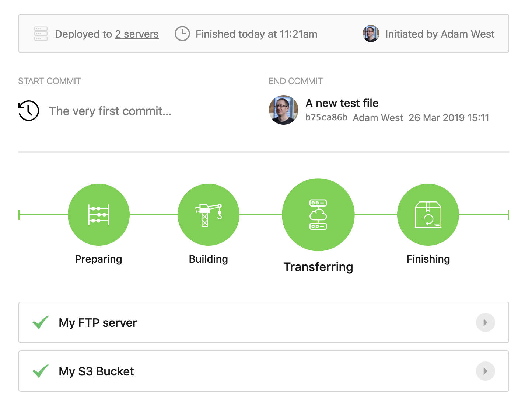
Task: Select the Transferring stage server icon
Action: tap(318, 215)
